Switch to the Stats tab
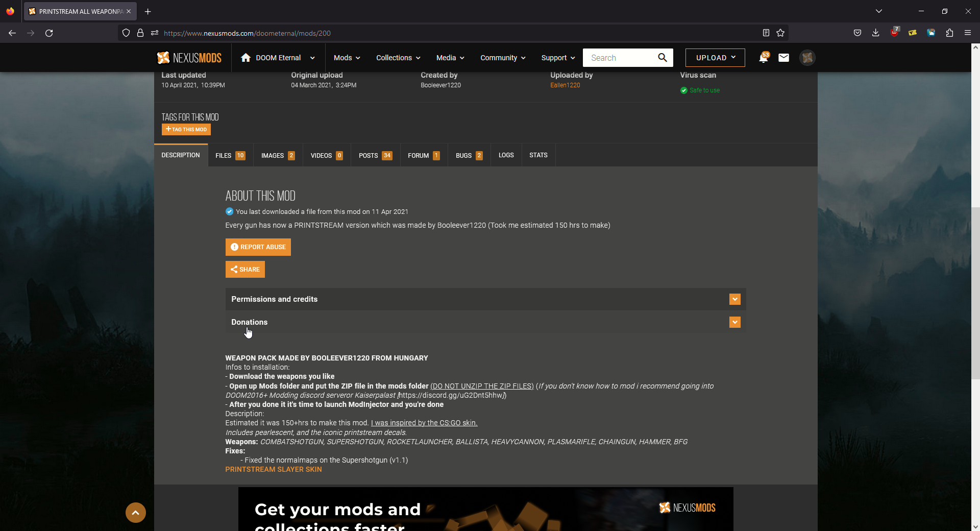Image resolution: width=980 pixels, height=531 pixels. pos(538,155)
